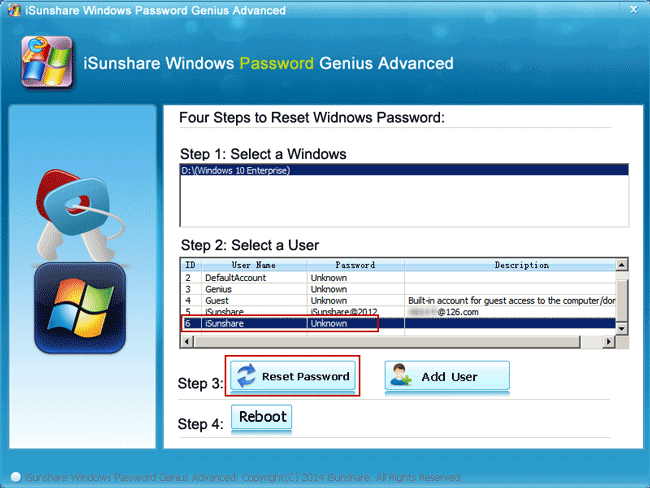Image resolution: width=650 pixels, height=488 pixels.
Task: Click the person icon on Add User
Action: pyautogui.click(x=400, y=375)
